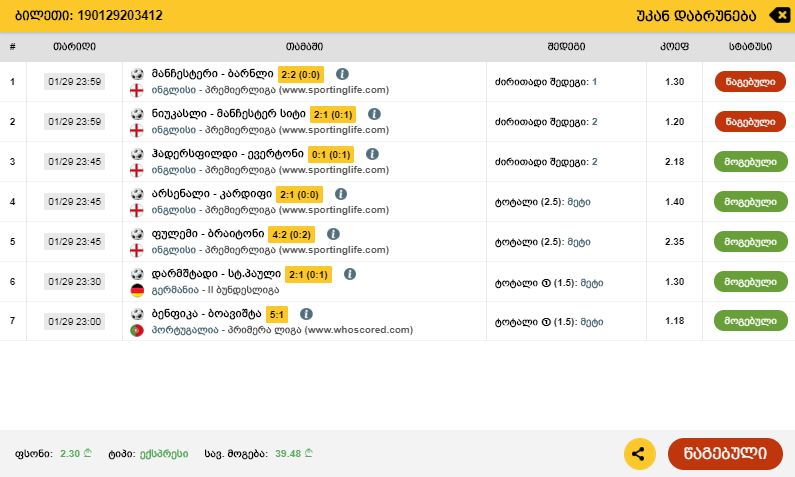Viewport: 795px width, 477px height.
Task: Click info icon for მანჩესტერი - ბარნლი match
Action: [x=342, y=74]
